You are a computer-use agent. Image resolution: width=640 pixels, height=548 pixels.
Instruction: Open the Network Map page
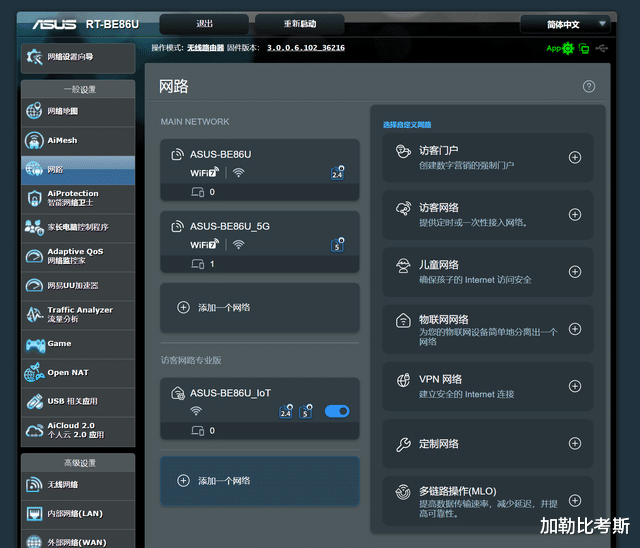[78, 111]
